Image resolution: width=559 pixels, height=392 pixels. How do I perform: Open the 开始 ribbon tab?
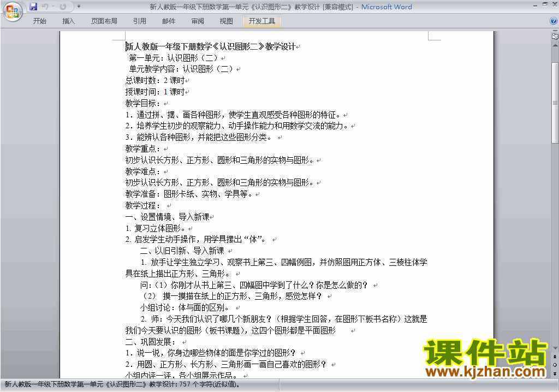[39, 21]
